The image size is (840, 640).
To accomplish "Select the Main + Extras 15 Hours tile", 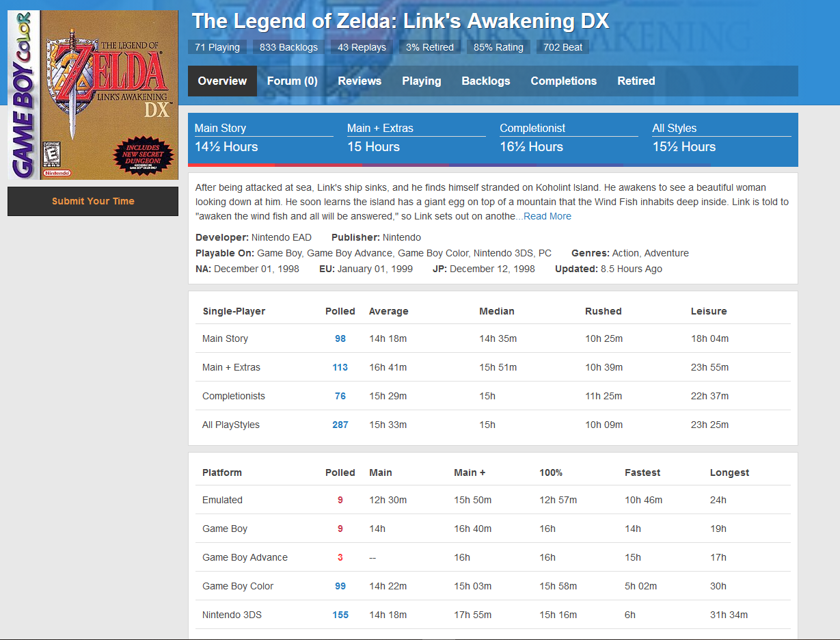I will pos(416,138).
